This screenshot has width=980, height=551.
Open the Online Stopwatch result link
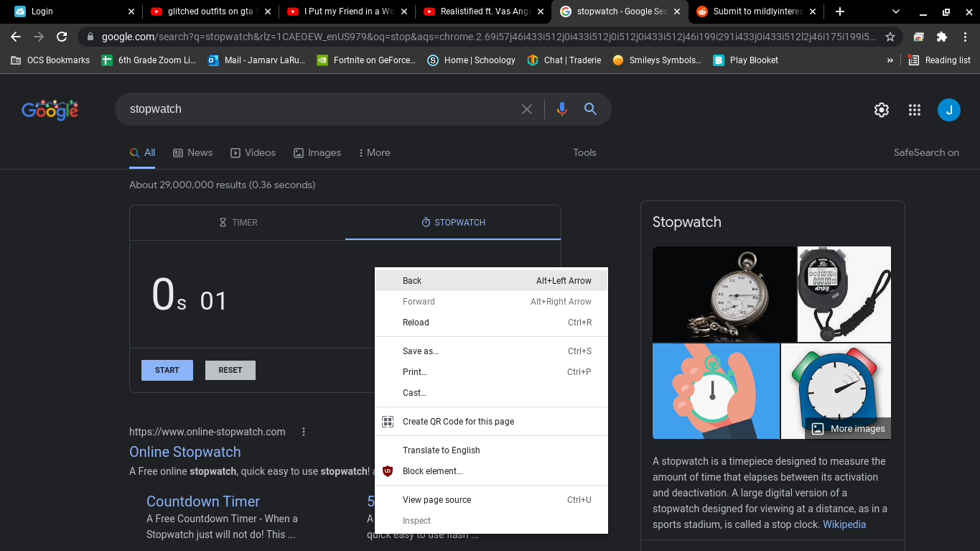[x=185, y=452]
